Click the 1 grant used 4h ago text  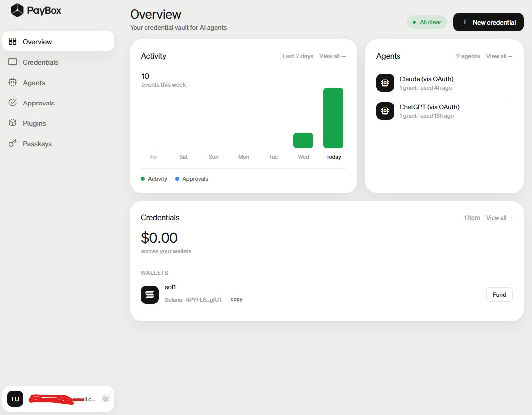point(425,88)
